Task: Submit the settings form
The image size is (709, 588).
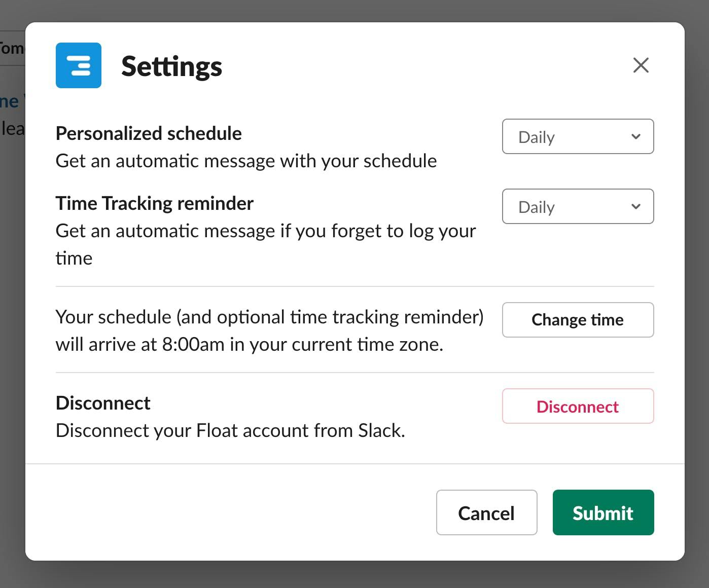Action: tap(603, 512)
